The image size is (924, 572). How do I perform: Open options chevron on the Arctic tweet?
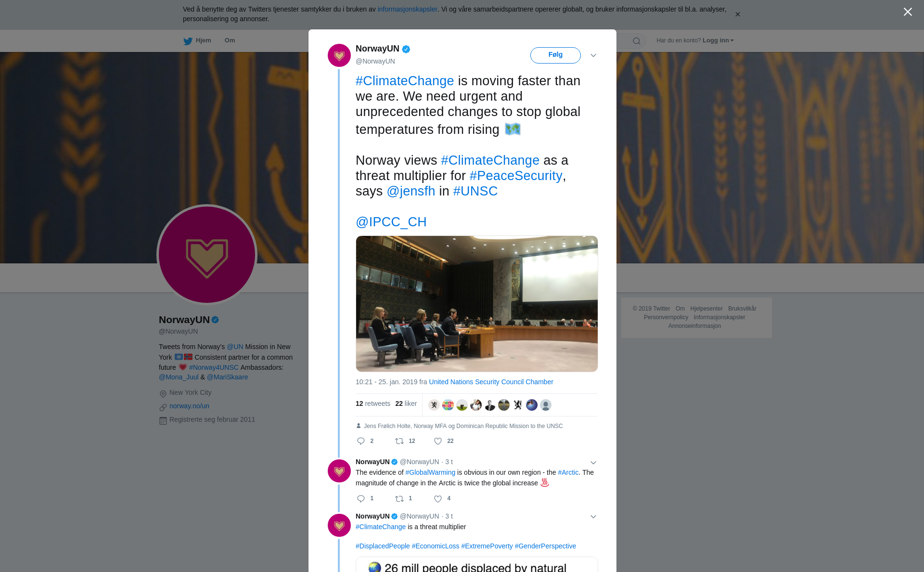593,463
